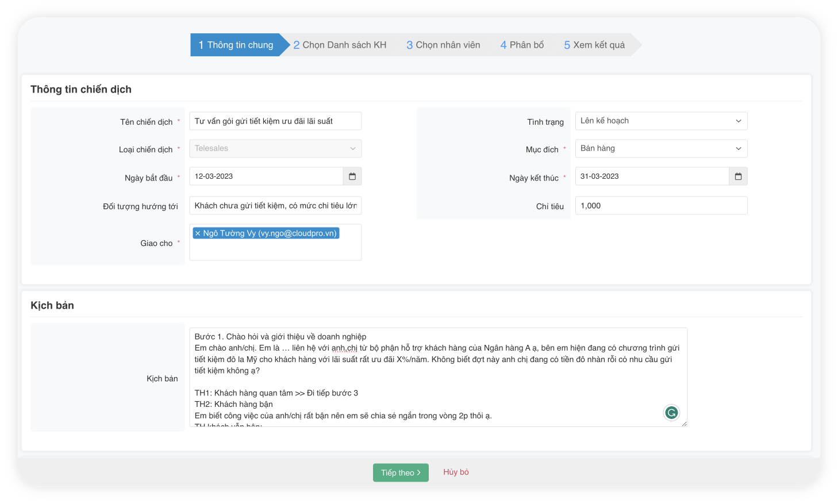Go to step 3 Chọn nhân viên
The image size is (838, 504).
(443, 45)
